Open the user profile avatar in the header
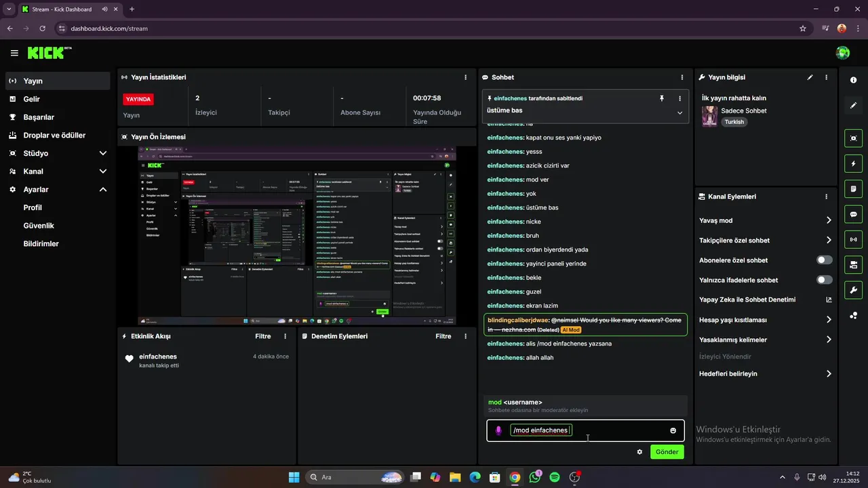 click(843, 53)
